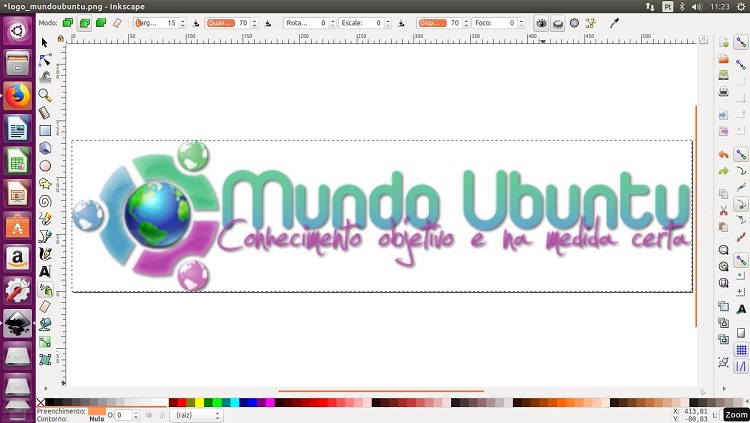
Task: Select the Rectangle tool
Action: (x=45, y=130)
